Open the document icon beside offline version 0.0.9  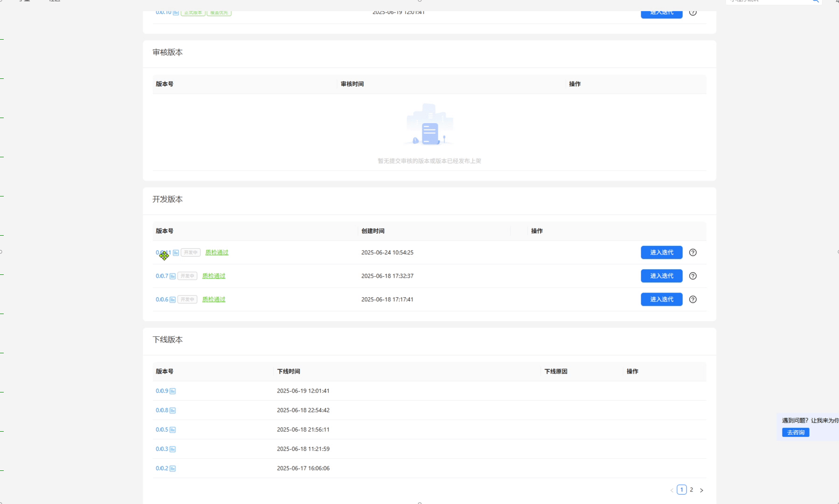point(173,391)
